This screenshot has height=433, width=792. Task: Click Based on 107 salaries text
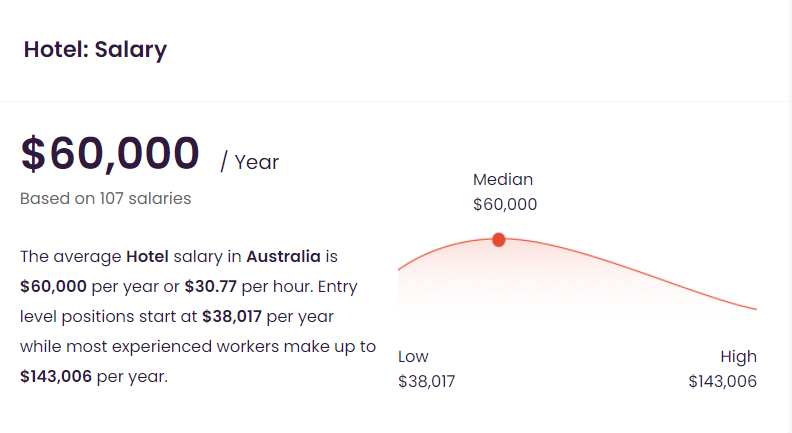click(106, 199)
